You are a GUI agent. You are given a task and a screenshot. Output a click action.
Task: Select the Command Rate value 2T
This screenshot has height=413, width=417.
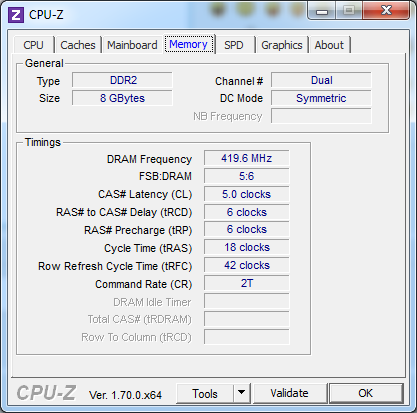click(x=247, y=283)
